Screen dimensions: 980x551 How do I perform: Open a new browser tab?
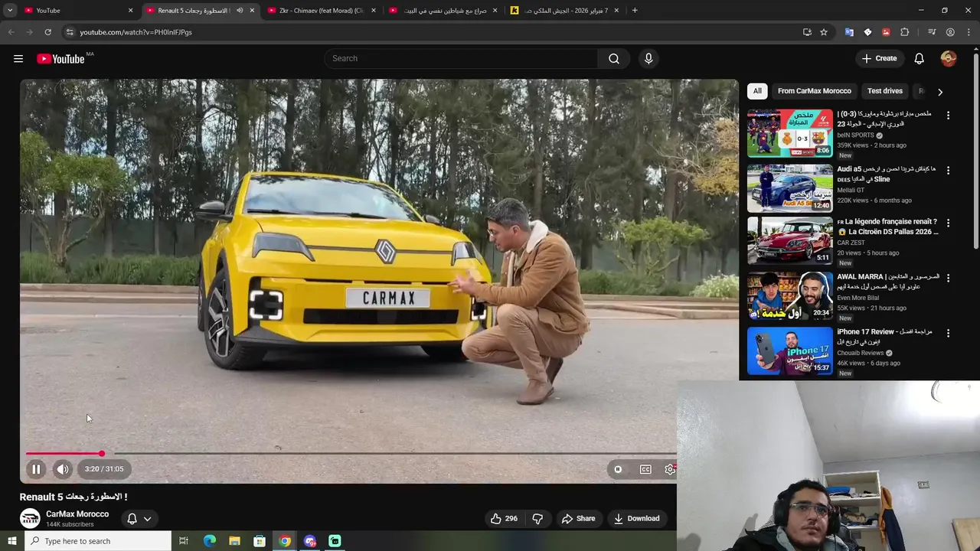pyautogui.click(x=635, y=11)
